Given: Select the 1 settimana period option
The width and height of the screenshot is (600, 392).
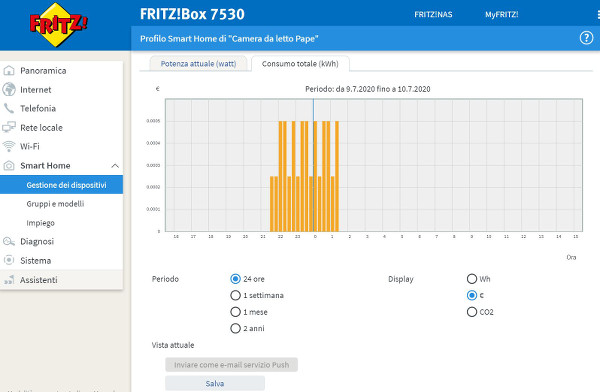Looking at the screenshot, I should (x=235, y=295).
